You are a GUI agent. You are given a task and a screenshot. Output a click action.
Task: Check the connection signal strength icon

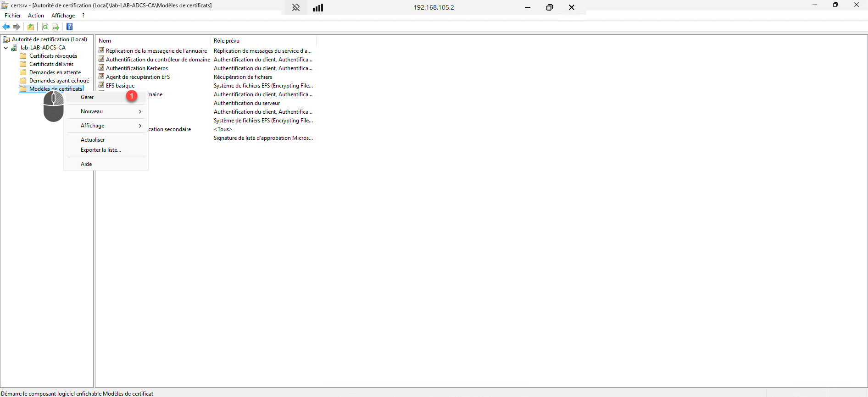pyautogui.click(x=318, y=7)
